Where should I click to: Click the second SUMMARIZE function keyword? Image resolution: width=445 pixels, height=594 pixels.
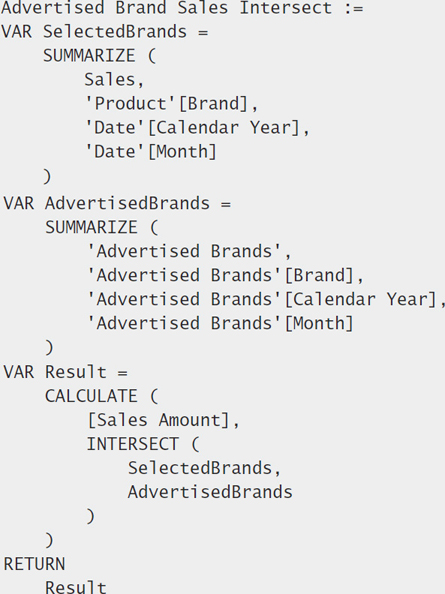pyautogui.click(x=91, y=228)
